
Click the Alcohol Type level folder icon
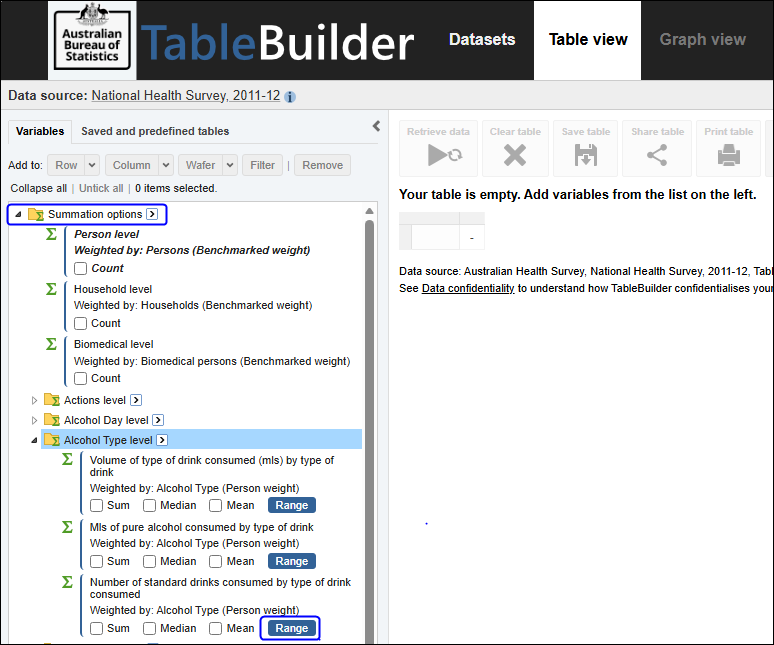pos(52,440)
